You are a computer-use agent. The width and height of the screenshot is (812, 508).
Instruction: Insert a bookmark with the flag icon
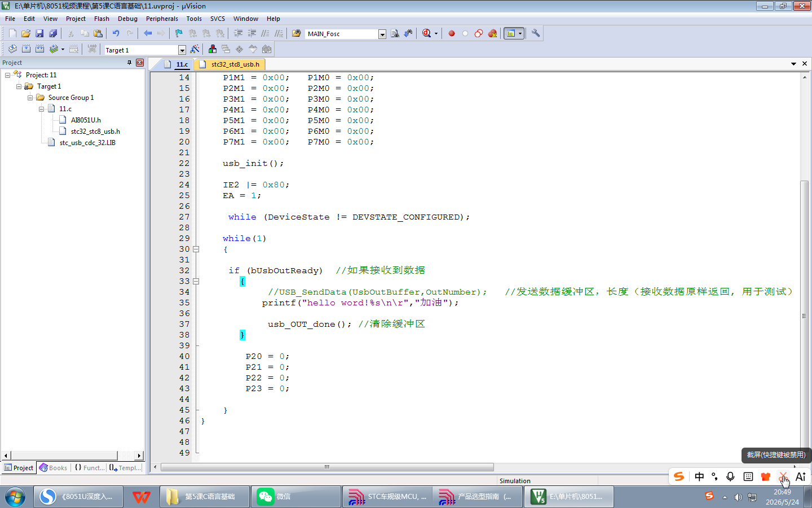click(x=179, y=34)
